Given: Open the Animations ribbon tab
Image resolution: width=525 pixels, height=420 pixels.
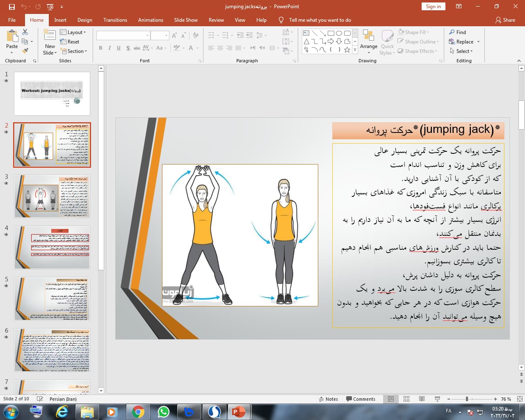Looking at the screenshot, I should (x=151, y=20).
